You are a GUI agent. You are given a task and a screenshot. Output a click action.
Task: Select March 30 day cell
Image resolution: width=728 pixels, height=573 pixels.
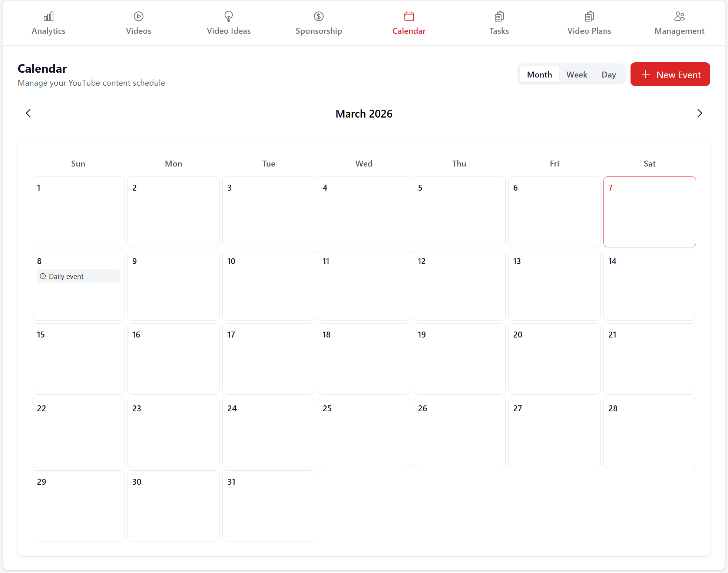click(x=173, y=506)
